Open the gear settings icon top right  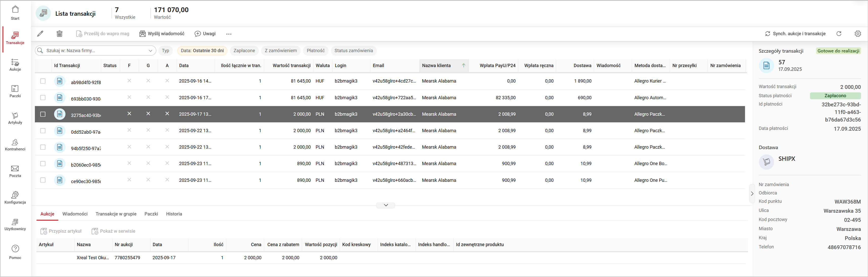click(858, 34)
